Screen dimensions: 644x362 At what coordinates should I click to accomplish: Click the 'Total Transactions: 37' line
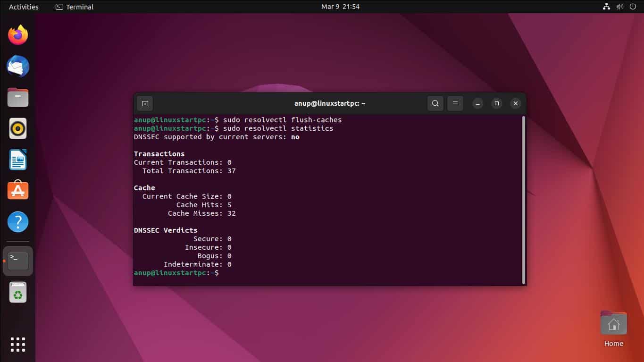tap(189, 171)
